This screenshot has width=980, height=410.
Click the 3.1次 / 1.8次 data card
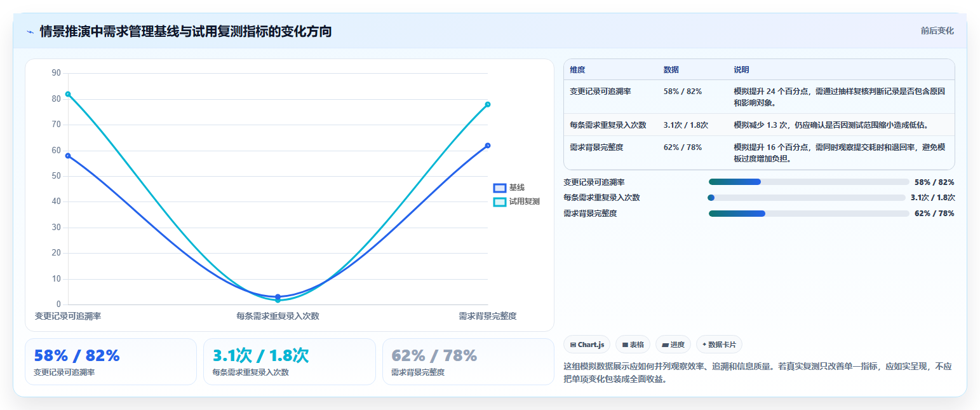coord(290,362)
